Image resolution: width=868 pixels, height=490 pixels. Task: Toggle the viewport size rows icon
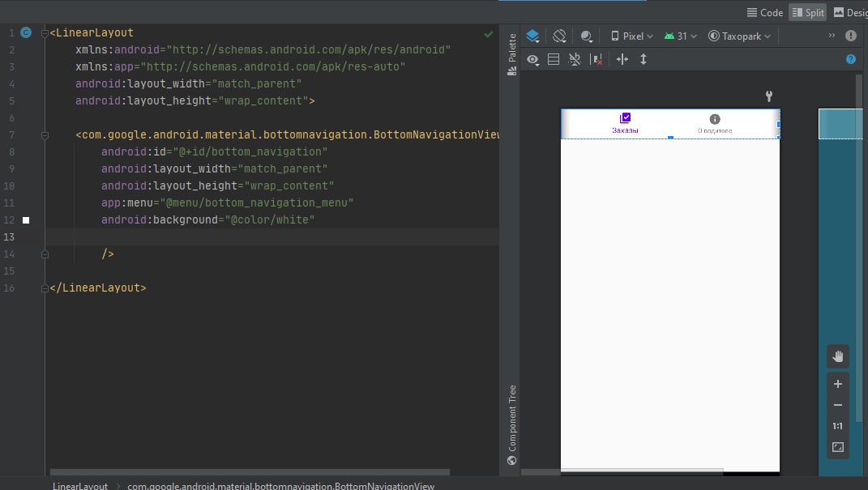(554, 59)
